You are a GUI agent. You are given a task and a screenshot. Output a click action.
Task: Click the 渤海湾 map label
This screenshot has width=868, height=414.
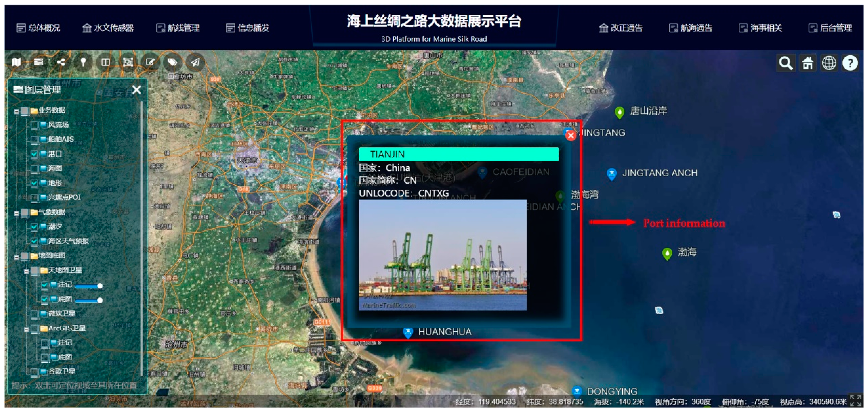pyautogui.click(x=585, y=195)
